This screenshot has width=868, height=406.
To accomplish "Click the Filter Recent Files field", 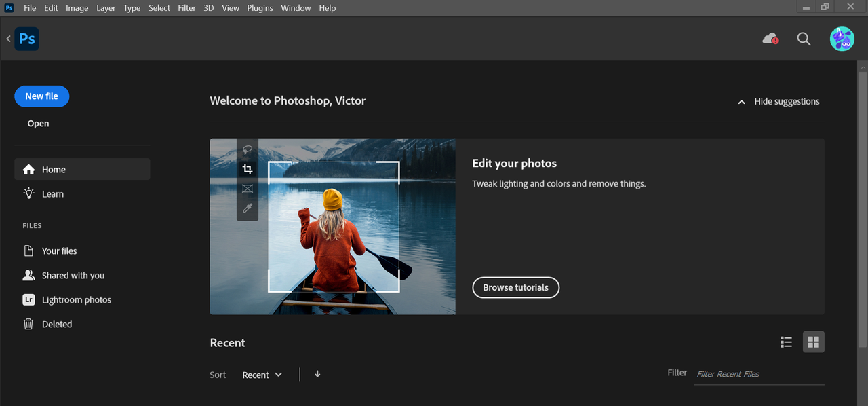I will coord(759,374).
